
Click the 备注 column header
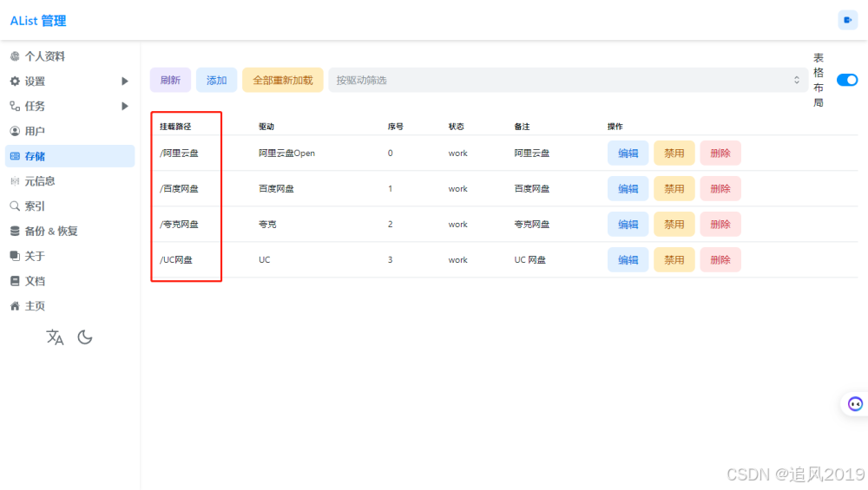coord(522,127)
